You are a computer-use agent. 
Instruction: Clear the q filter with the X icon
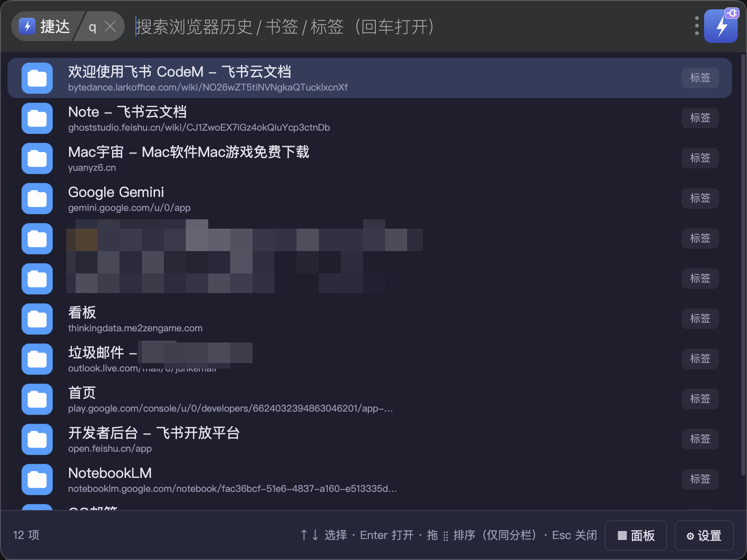(110, 26)
